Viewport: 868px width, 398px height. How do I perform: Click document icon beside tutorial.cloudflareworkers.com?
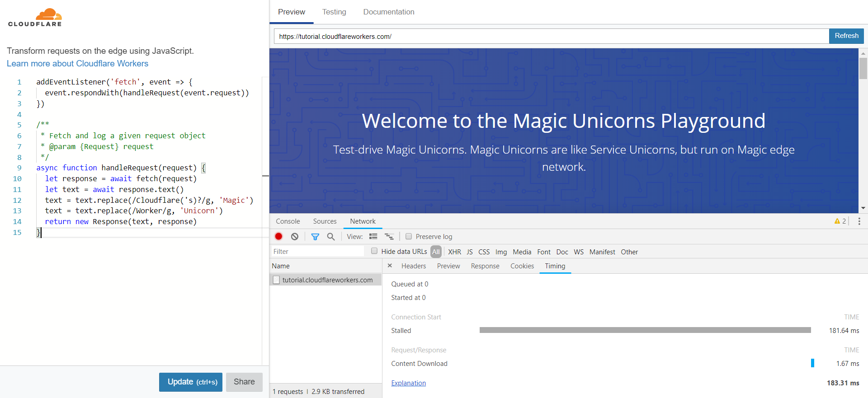click(276, 280)
